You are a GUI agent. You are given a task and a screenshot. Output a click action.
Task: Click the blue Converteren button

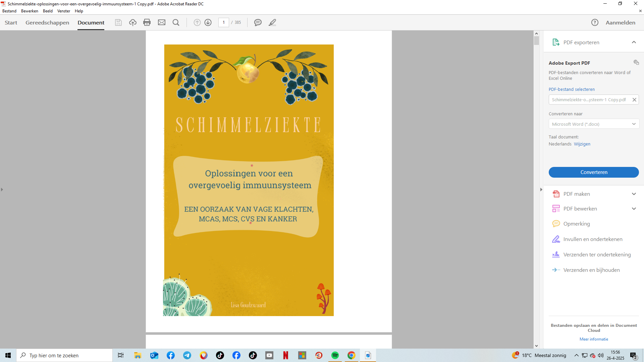coord(594,172)
